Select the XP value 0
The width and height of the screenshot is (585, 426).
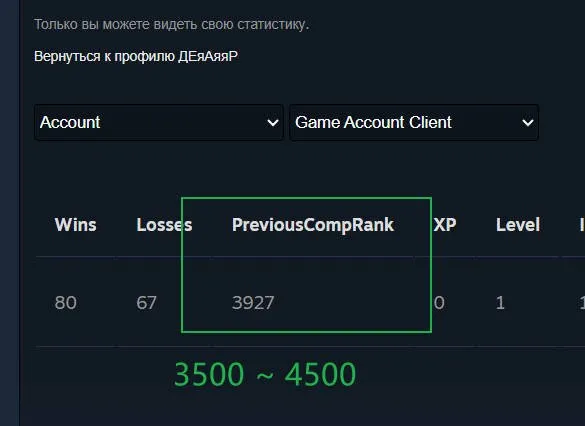click(x=439, y=303)
